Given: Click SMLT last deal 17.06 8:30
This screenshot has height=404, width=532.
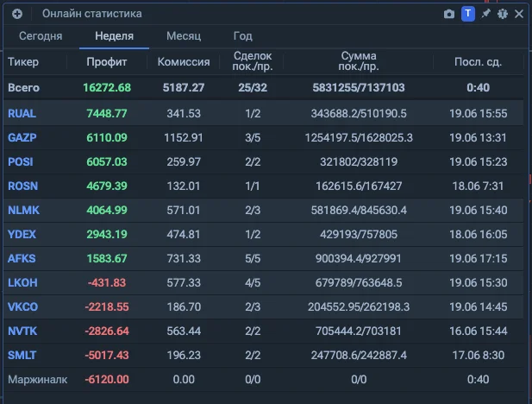Looking at the screenshot, I should [478, 355].
